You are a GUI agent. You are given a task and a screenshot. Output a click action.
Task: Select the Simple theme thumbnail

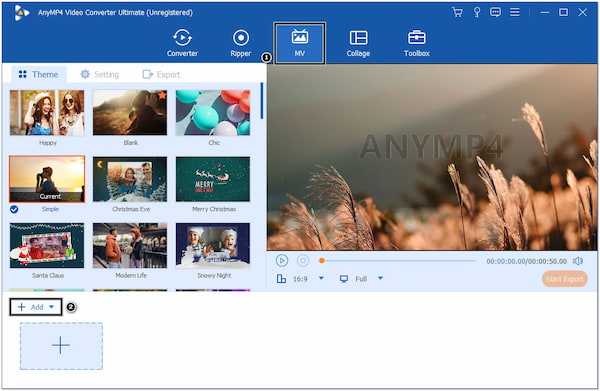pyautogui.click(x=47, y=179)
